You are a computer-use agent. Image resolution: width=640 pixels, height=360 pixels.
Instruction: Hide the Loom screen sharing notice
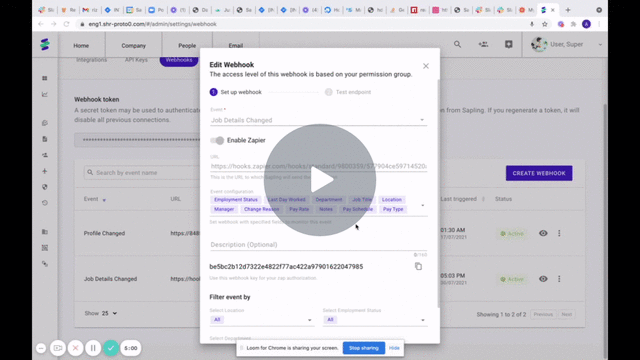point(394,348)
